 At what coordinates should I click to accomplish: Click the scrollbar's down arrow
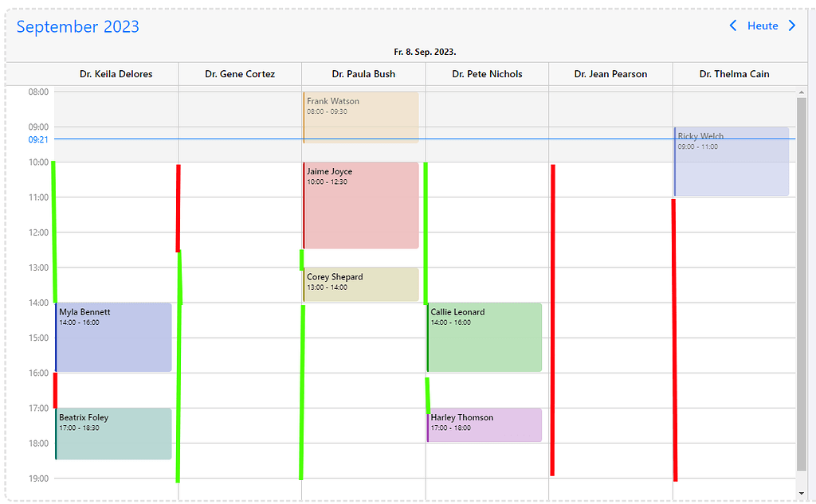coord(801,492)
